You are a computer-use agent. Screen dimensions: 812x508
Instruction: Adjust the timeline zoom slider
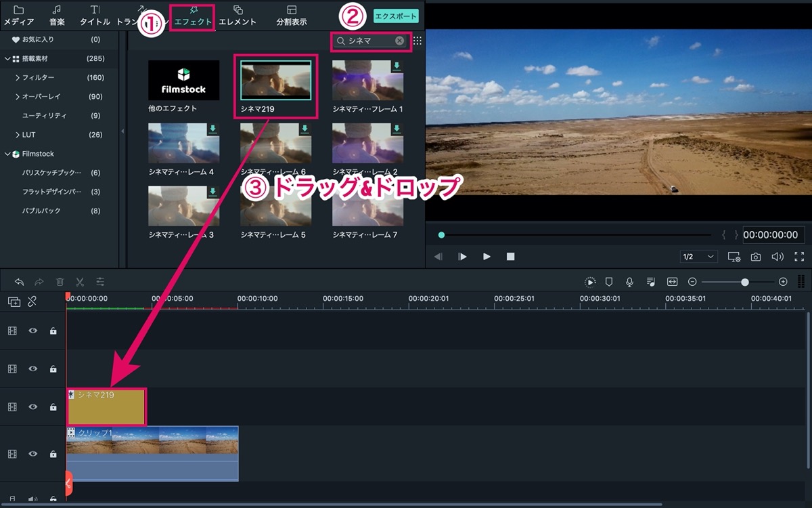coord(745,282)
